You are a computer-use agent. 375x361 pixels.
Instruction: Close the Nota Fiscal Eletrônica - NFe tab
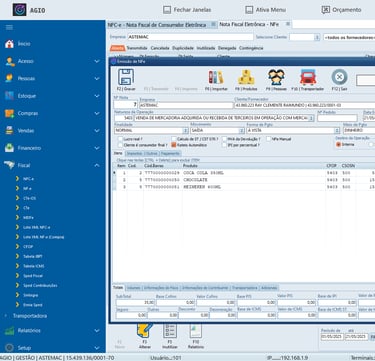pyautogui.click(x=288, y=24)
